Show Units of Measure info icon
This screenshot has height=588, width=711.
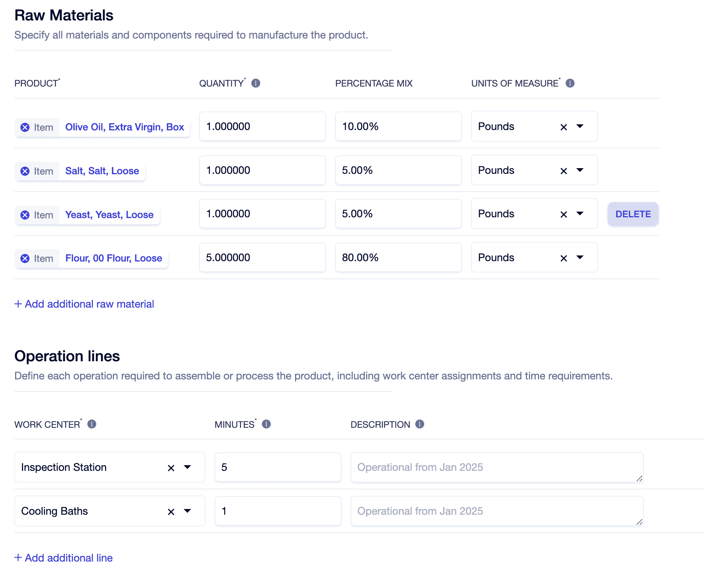coord(570,83)
